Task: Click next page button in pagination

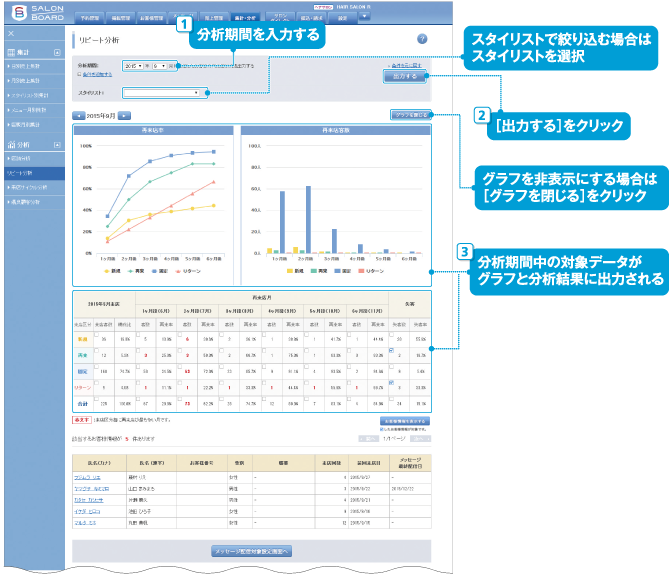Action: click(x=420, y=439)
